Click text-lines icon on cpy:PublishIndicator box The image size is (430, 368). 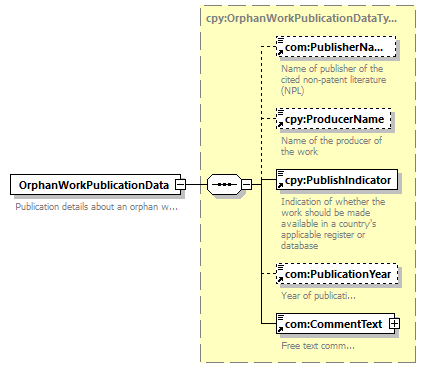coord(281,173)
